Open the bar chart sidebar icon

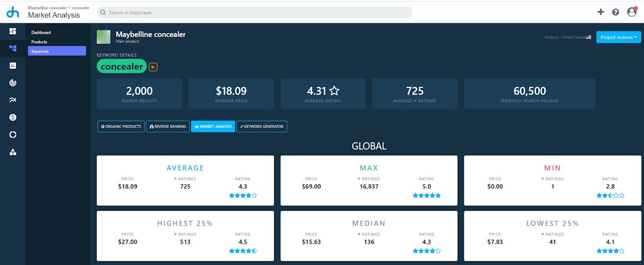pos(13,66)
